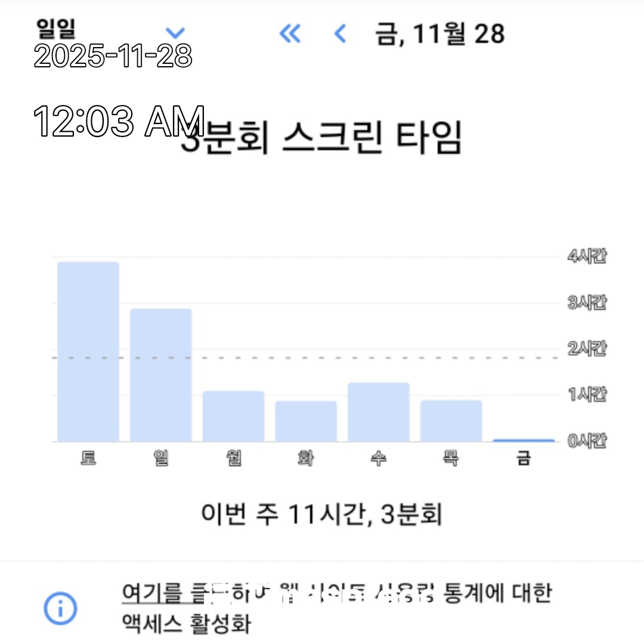
Task: Jump back a week with the double left arrow
Action: [x=290, y=33]
